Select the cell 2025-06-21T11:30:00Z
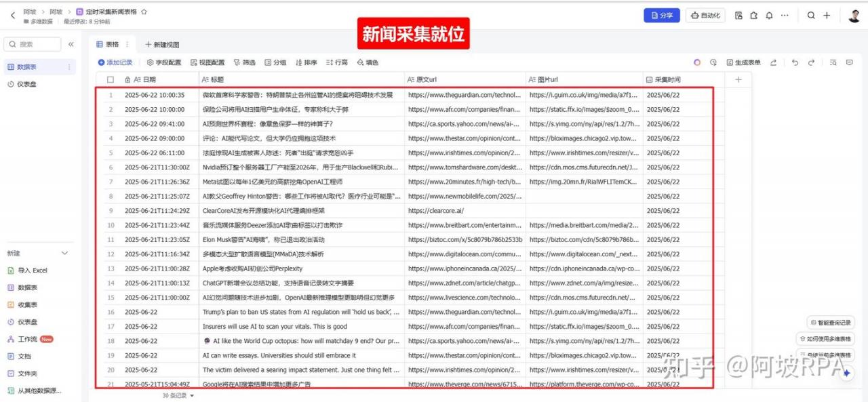Image resolution: width=868 pixels, height=402 pixels. pyautogui.click(x=159, y=167)
